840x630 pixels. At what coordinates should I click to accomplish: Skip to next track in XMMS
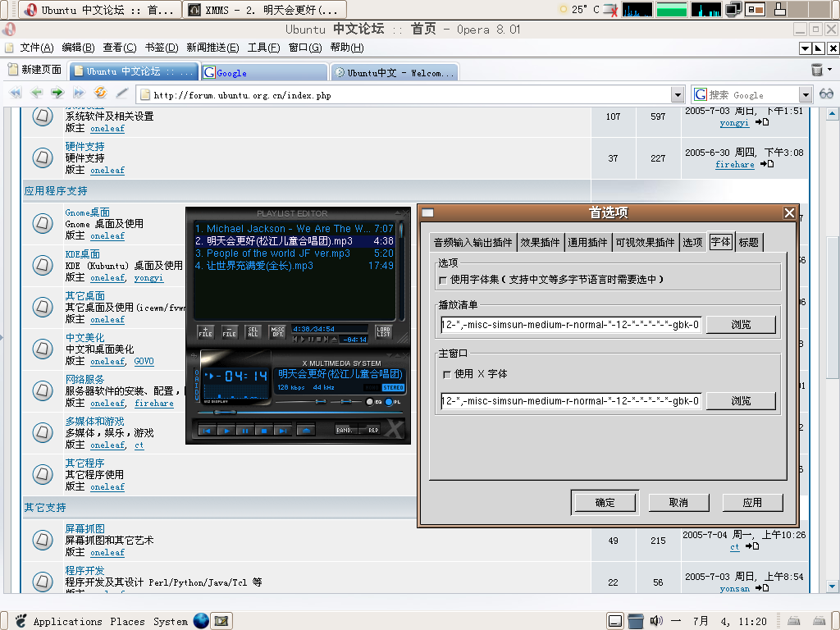[282, 430]
